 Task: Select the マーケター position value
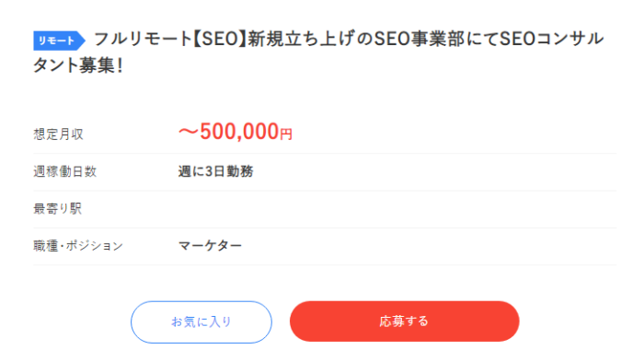[210, 246]
